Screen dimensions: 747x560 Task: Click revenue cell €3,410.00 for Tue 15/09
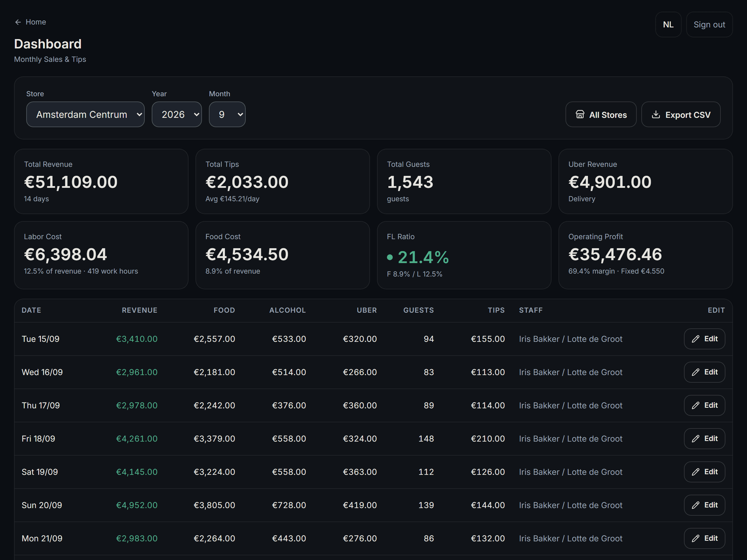[x=137, y=339]
